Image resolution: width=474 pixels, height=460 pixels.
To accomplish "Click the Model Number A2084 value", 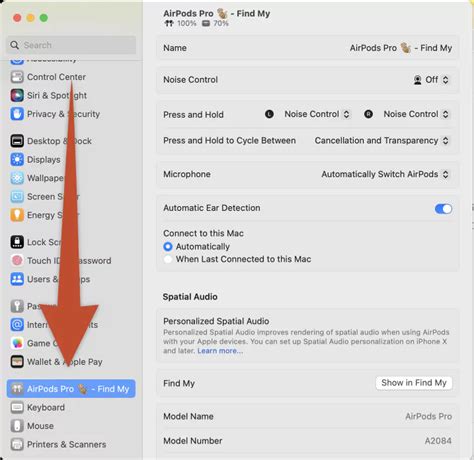I will (438, 441).
